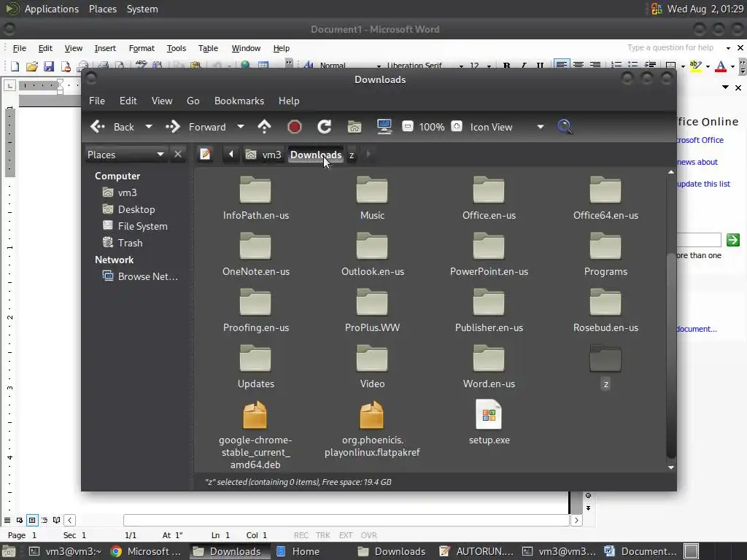Select the InfoPath.en-us folder
The width and height of the screenshot is (747, 560).
(256, 198)
